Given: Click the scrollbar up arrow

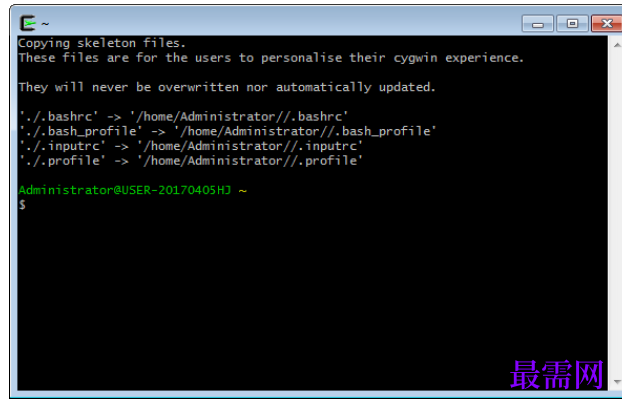Looking at the screenshot, I should [x=617, y=45].
